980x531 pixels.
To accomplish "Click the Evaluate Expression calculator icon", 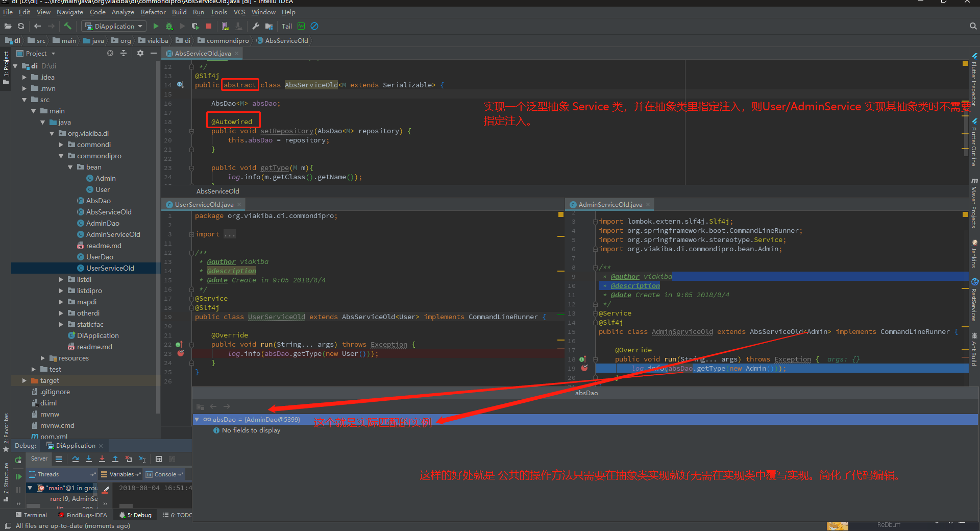I will [159, 459].
